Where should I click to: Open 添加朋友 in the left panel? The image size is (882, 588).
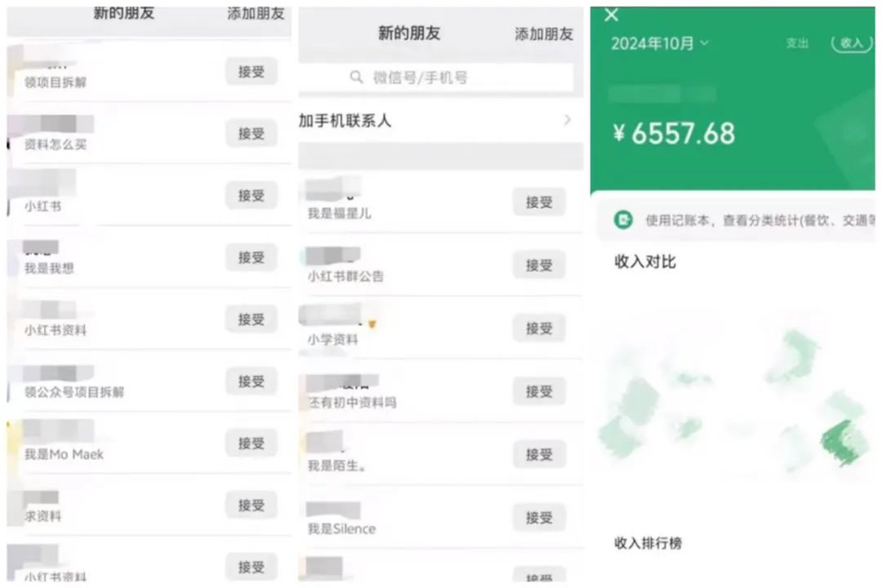click(x=256, y=14)
